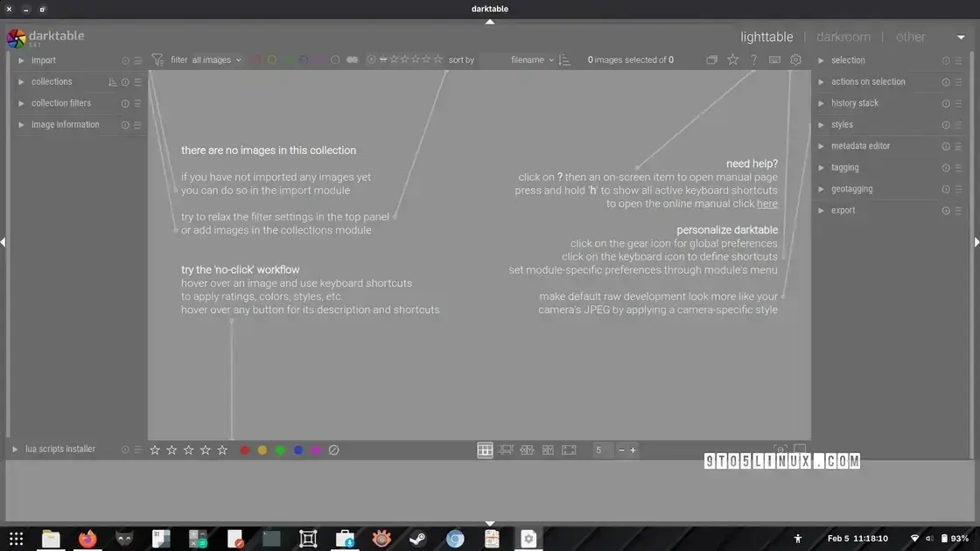Select the culling fixed mode layout icon
Screen dimensions: 980x551
[x=527, y=450]
